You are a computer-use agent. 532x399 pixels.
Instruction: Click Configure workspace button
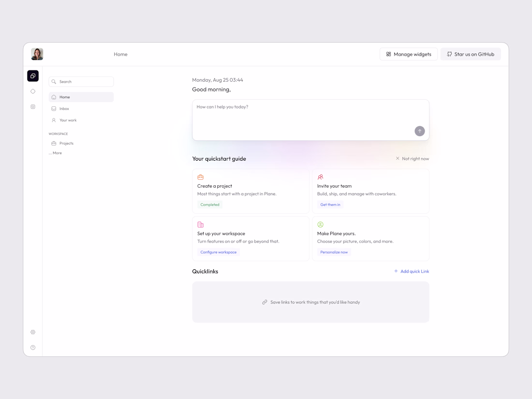tap(219, 252)
